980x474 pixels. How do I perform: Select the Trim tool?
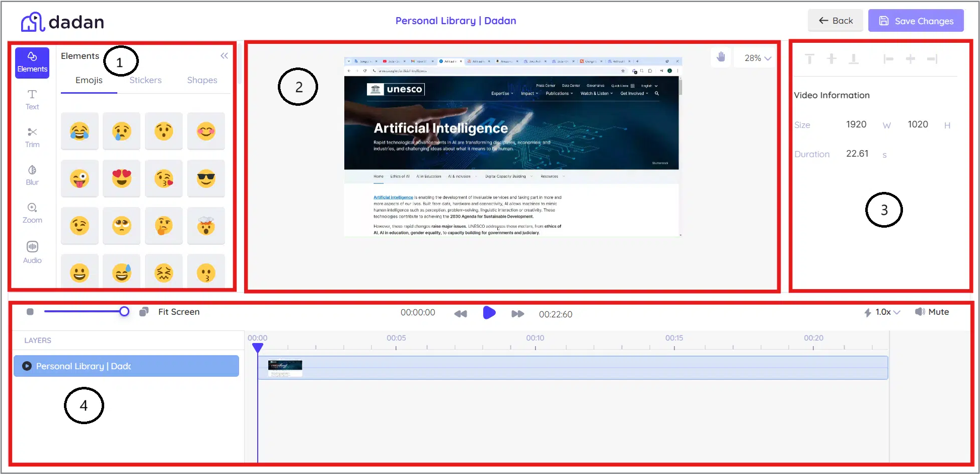32,137
